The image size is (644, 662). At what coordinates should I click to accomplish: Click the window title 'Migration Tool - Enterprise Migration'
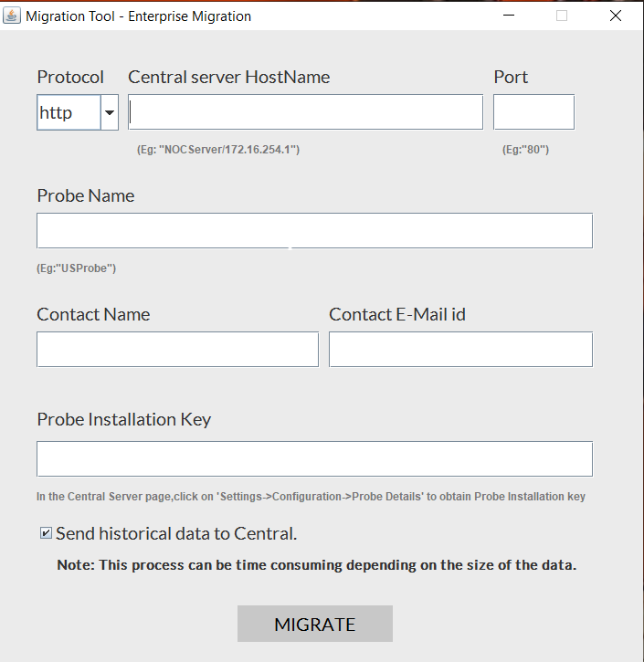[138, 16]
